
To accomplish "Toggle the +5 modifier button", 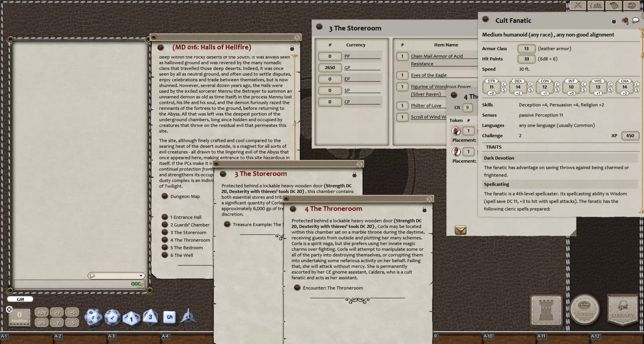I will [72, 313].
